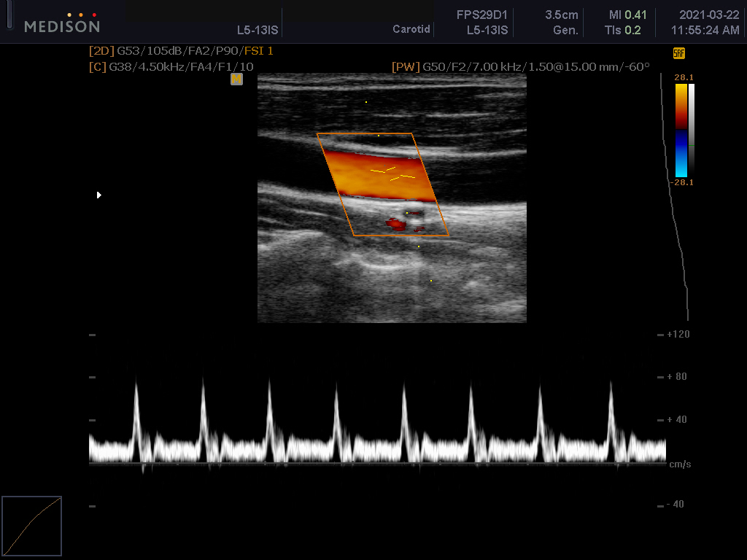Click the post-curve graph in bottom-left corner
747x560 pixels.
click(31, 526)
